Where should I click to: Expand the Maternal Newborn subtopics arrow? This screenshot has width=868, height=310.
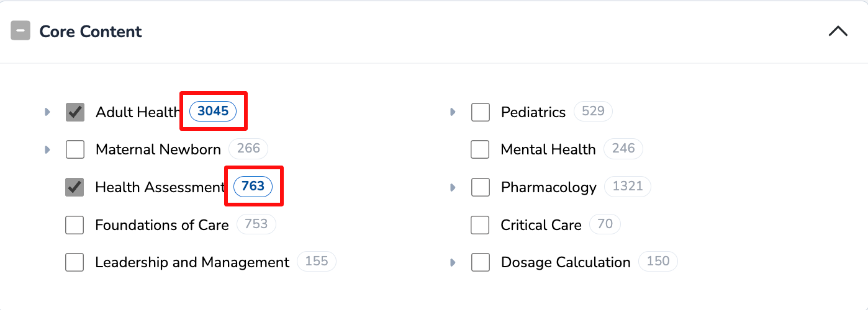[47, 149]
